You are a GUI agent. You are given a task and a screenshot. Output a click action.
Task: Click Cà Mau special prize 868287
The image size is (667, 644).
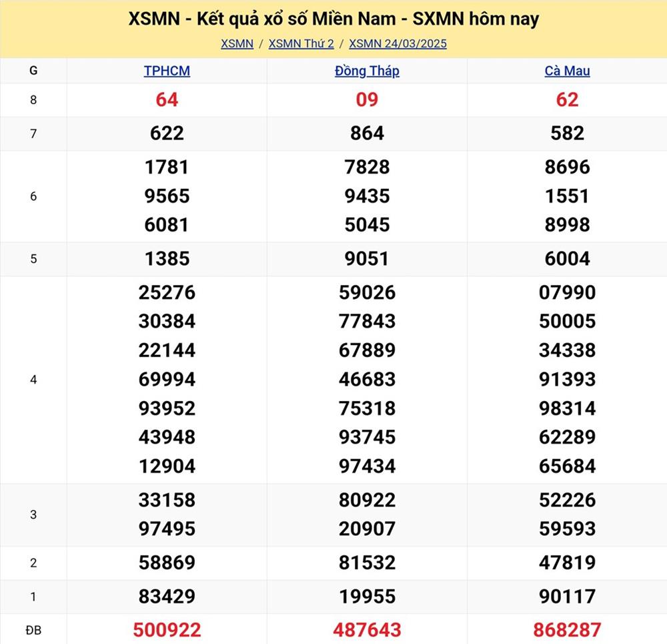point(567,629)
